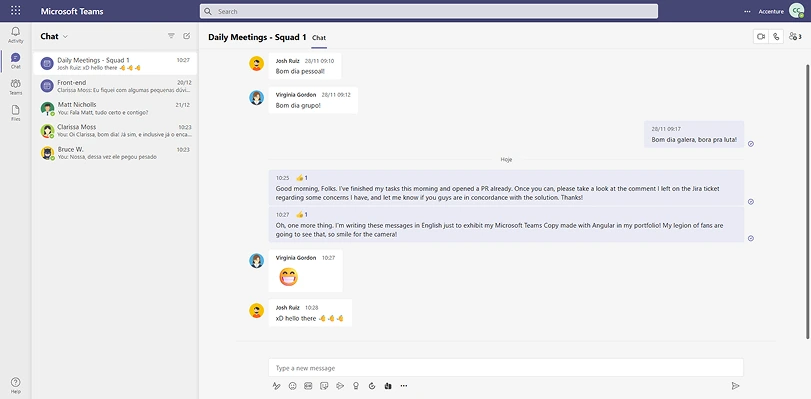Open Files section in sidebar

pos(16,113)
